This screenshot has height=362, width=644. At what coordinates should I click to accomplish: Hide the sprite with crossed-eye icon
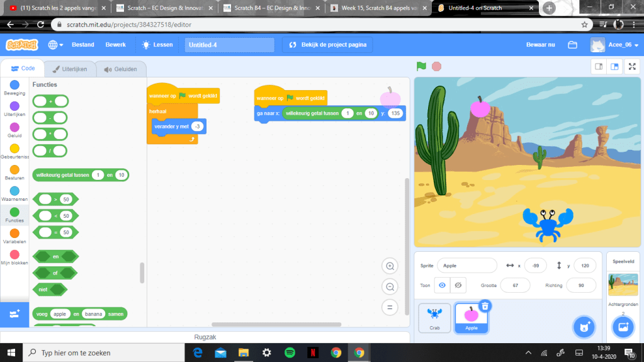458,285
